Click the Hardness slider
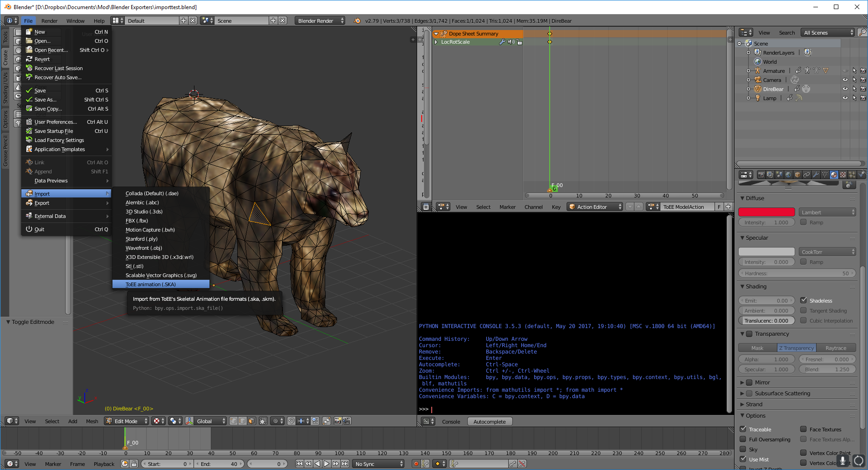Image resolution: width=868 pixels, height=470 pixels. (x=797, y=273)
